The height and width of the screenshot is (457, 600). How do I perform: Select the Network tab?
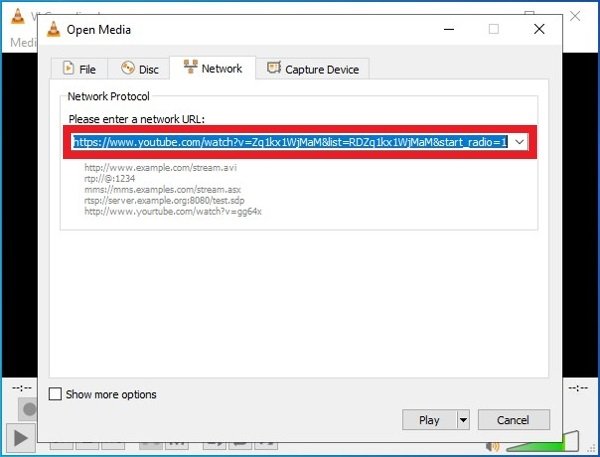[213, 68]
